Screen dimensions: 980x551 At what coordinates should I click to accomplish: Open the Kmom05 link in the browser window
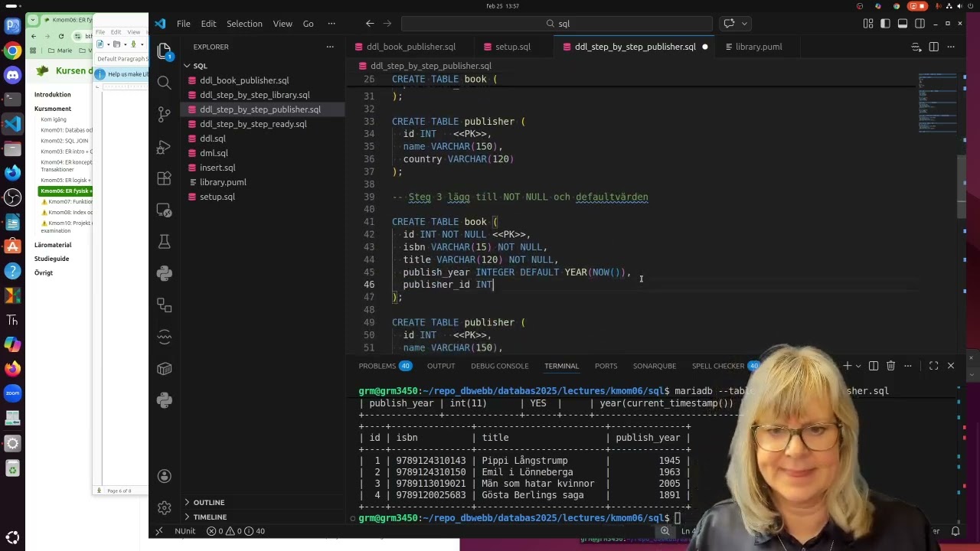click(x=66, y=180)
